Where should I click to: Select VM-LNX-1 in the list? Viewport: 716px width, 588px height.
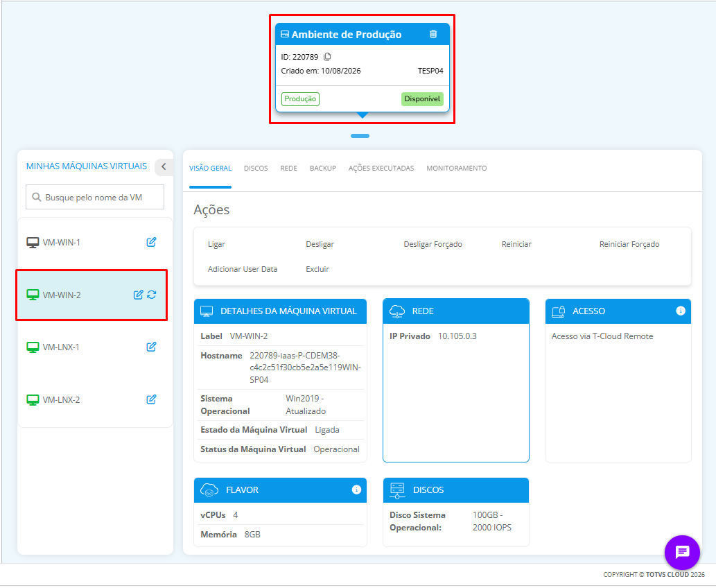95,347
